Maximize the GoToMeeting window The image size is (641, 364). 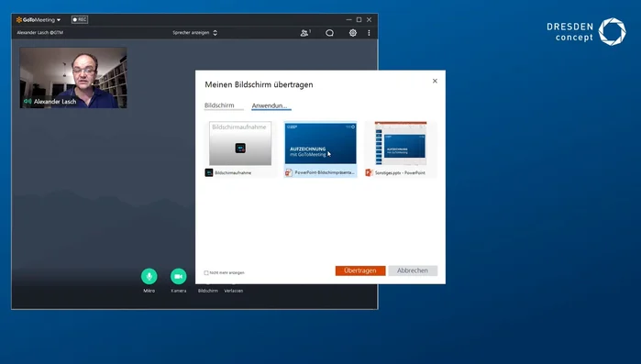click(x=359, y=19)
